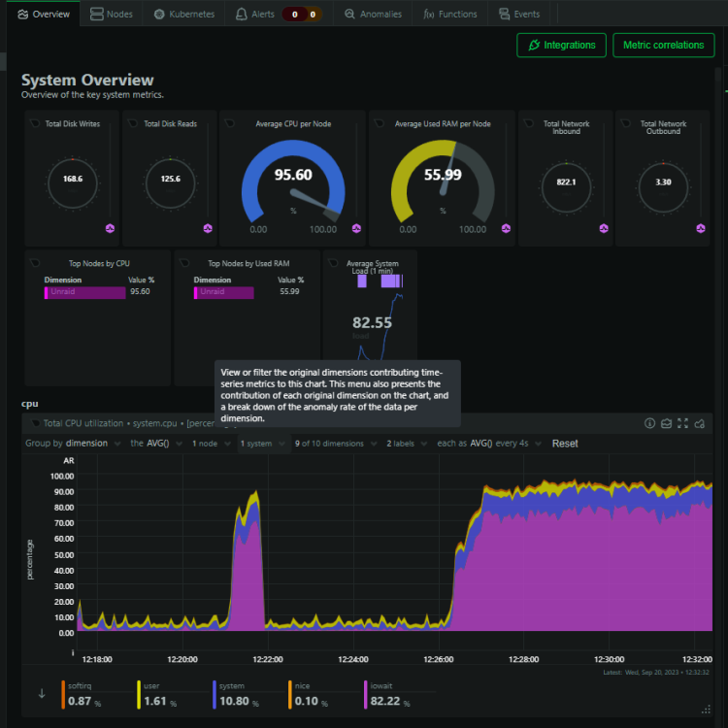Click the AR anomaly rate label above y-axis

[69, 460]
